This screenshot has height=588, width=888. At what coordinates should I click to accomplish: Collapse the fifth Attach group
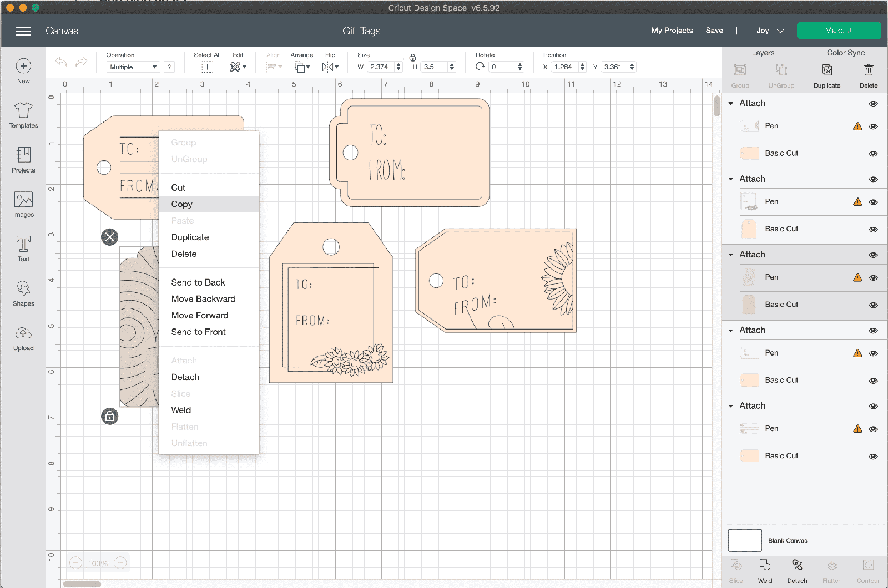pos(731,406)
